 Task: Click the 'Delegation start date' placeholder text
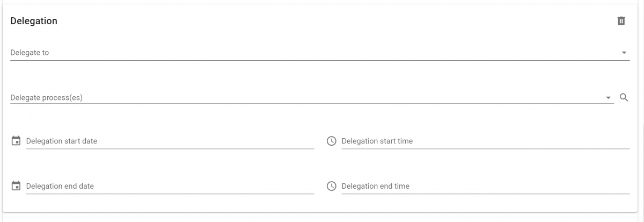pyautogui.click(x=61, y=141)
